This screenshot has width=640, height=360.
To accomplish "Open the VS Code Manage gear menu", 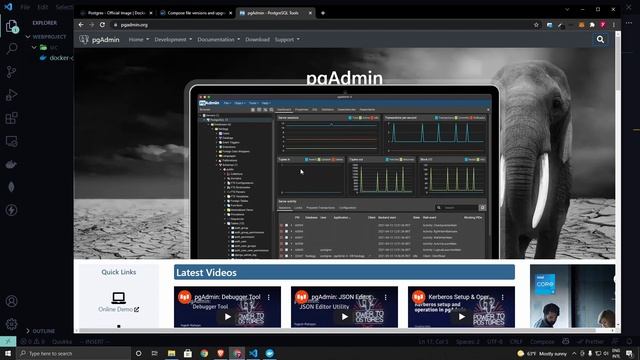I will [11, 324].
